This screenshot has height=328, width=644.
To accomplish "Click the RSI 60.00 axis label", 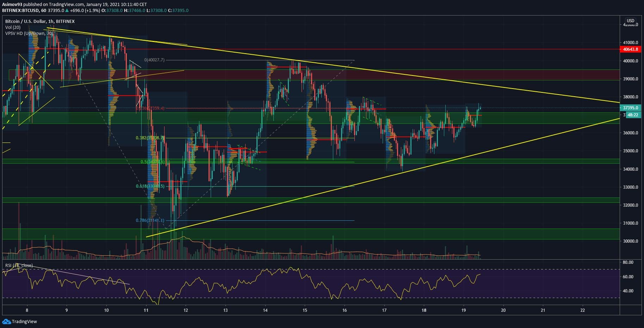I will pyautogui.click(x=628, y=277).
